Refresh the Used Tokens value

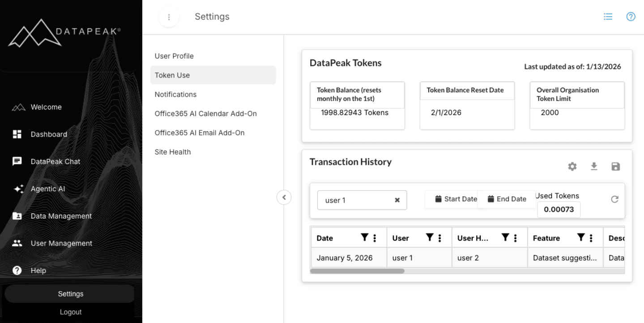click(x=614, y=199)
